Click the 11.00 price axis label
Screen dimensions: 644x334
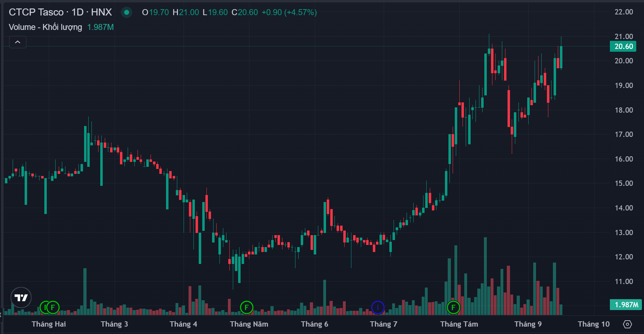[x=624, y=282]
